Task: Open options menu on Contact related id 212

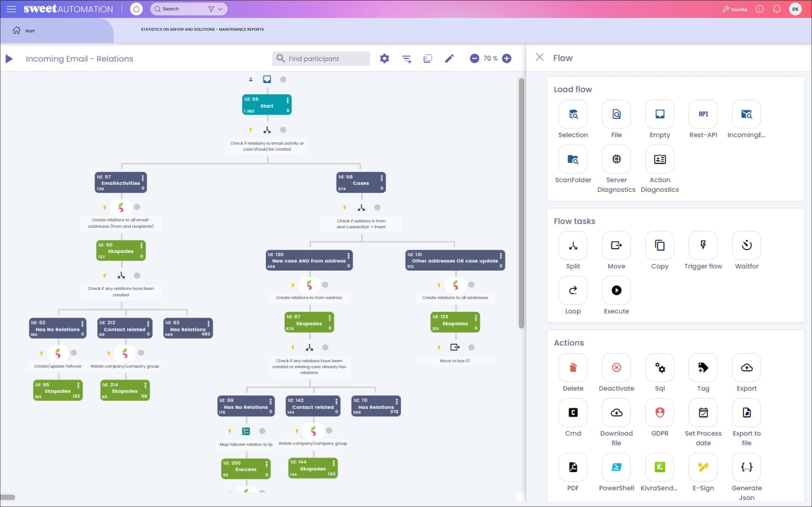Action: pos(148,323)
